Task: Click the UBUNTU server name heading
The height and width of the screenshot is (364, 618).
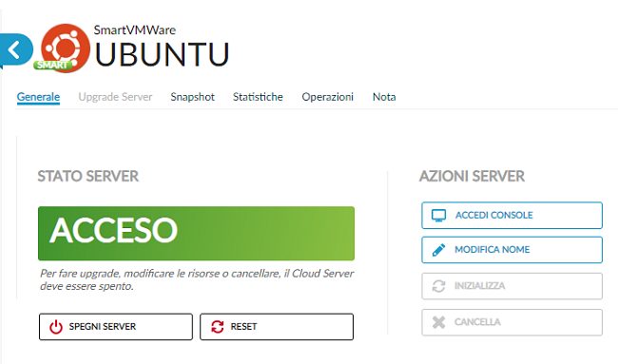Action: [162, 54]
